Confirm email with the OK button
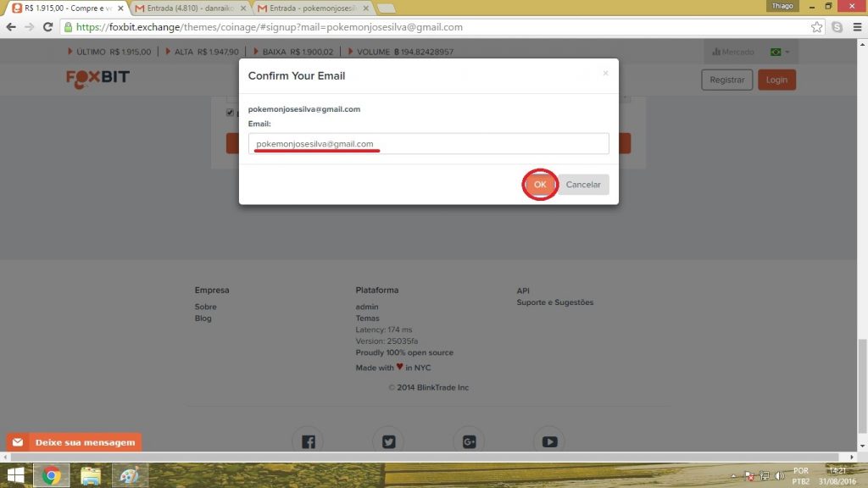The image size is (868, 488). click(540, 185)
